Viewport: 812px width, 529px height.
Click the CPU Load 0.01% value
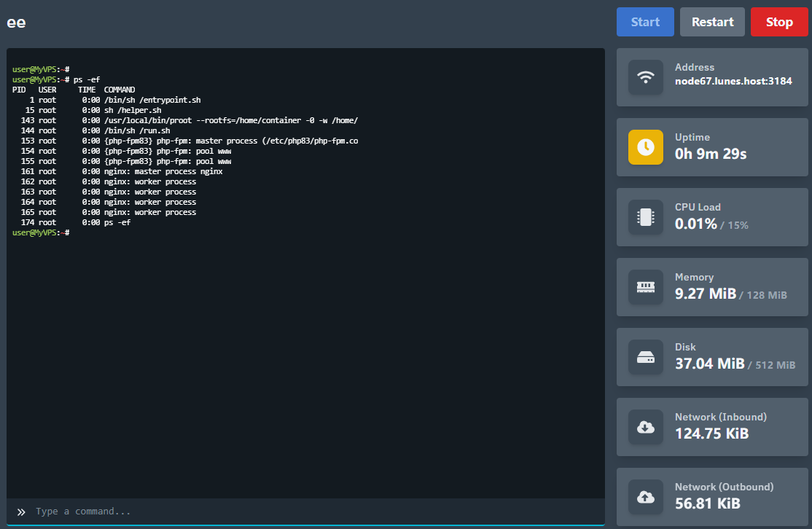pyautogui.click(x=696, y=224)
